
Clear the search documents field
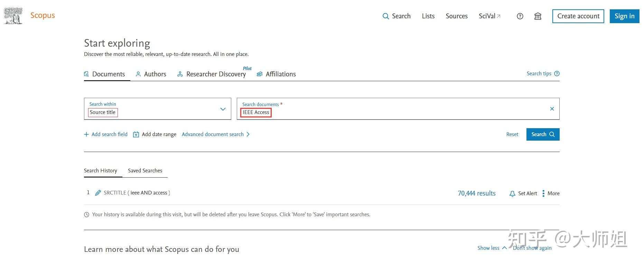[552, 109]
